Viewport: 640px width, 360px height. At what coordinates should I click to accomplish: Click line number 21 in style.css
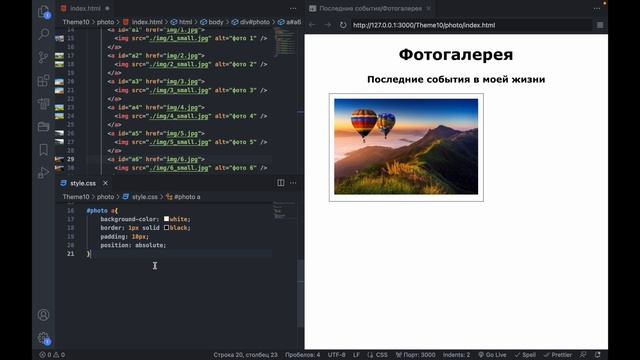click(x=71, y=253)
